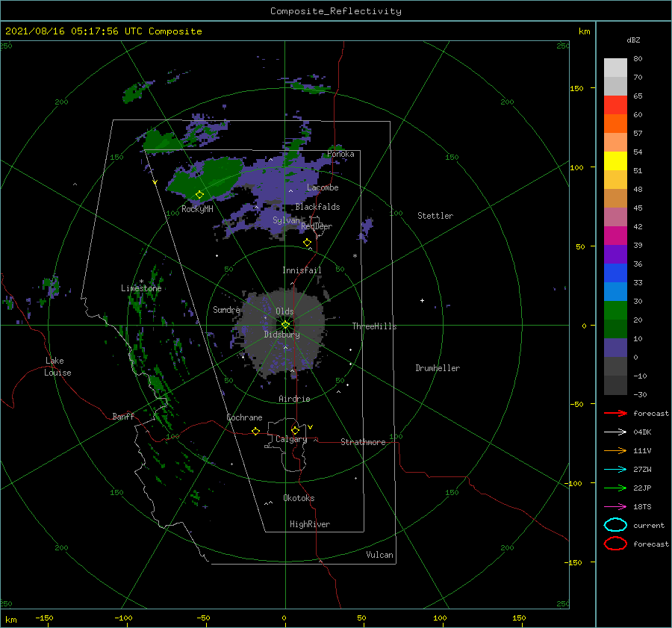Click the 65 dBZ red swatch

(x=615, y=105)
